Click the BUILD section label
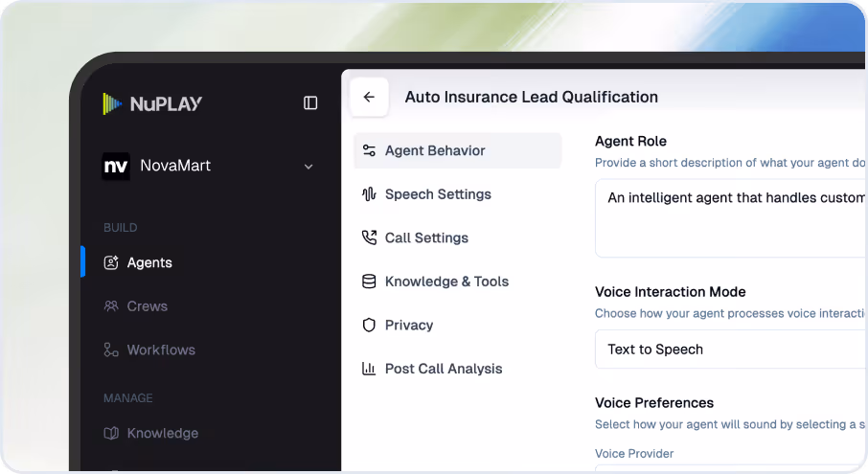The height and width of the screenshot is (474, 868). (120, 227)
